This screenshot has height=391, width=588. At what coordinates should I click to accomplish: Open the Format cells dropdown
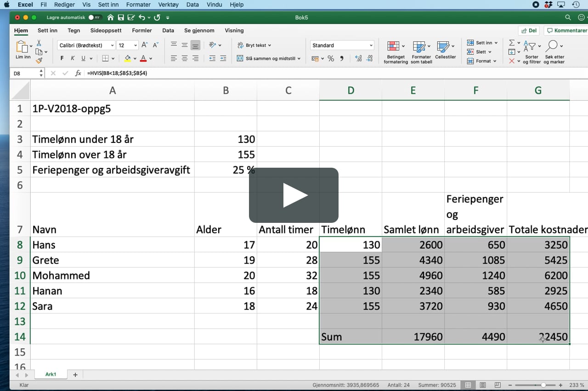pyautogui.click(x=482, y=61)
